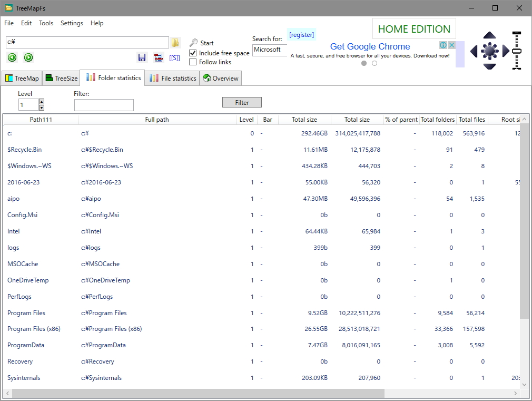Screen dimensions: 532x401
Task: Click the gear in navigation pad center
Action: 489,51
